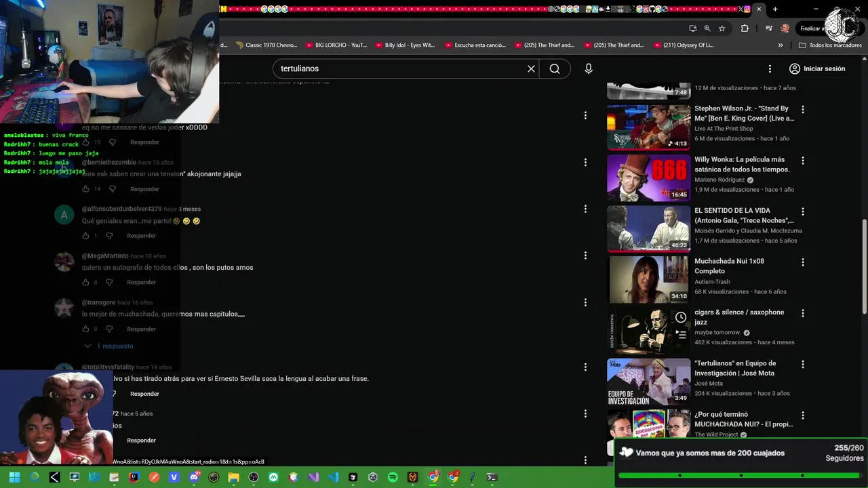This screenshot has height=488, width=868.
Task: Click the Chrome profile avatar
Action: pyautogui.click(x=785, y=28)
